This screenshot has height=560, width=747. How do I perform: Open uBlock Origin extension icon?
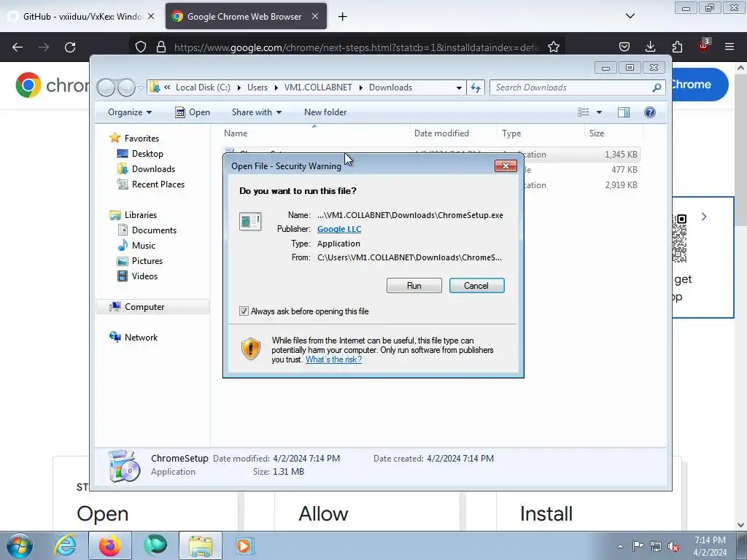tap(704, 46)
